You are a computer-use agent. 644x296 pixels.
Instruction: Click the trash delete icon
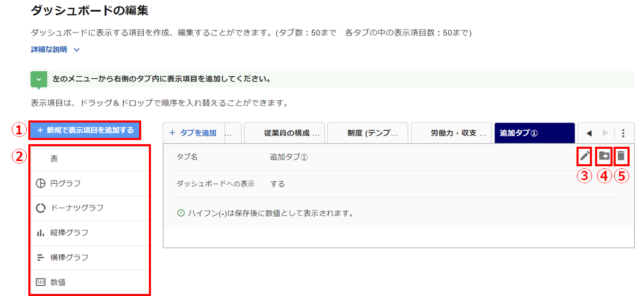(621, 155)
